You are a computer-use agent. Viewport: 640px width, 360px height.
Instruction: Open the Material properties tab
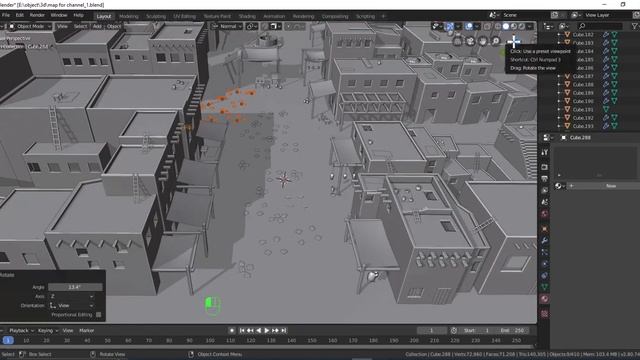click(x=544, y=299)
